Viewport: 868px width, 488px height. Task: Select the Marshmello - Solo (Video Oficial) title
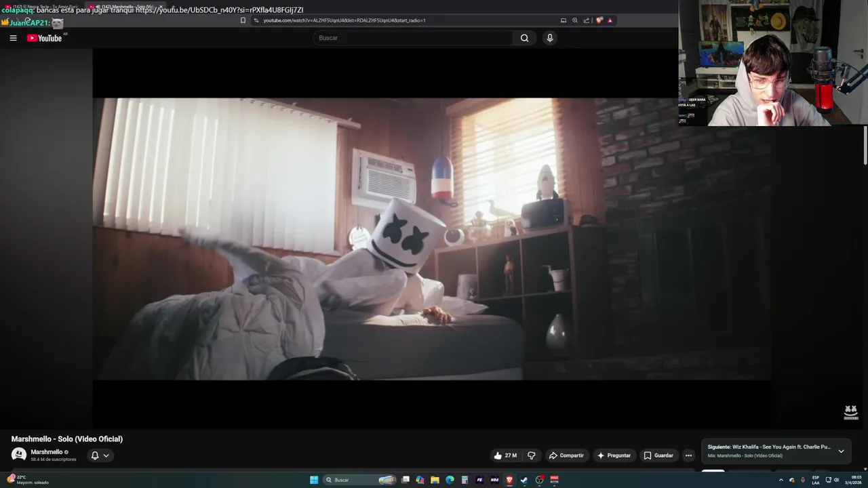click(67, 439)
